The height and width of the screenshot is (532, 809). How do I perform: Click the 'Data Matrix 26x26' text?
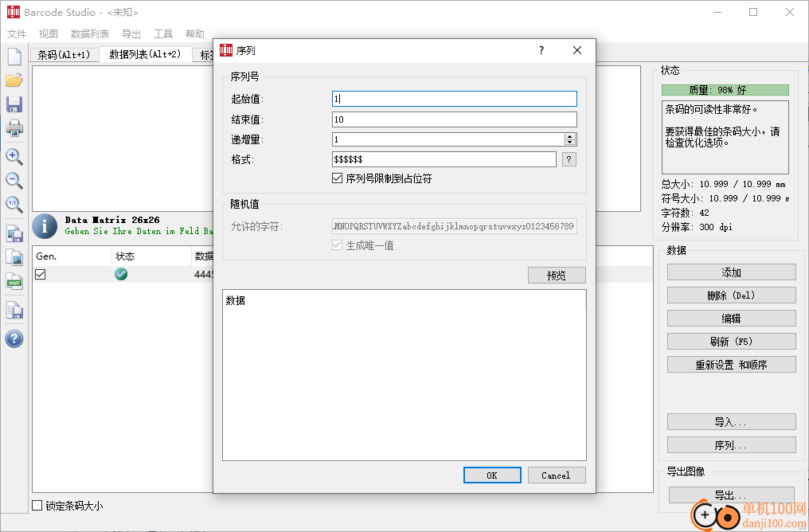[x=112, y=220]
